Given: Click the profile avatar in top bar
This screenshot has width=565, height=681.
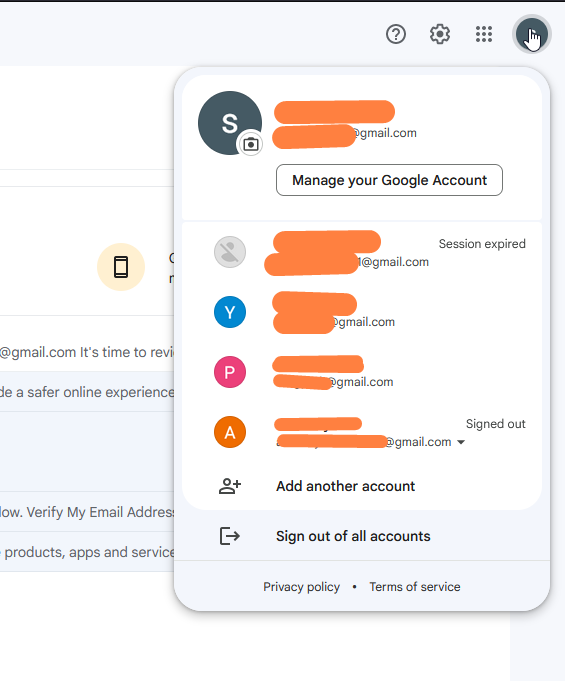Looking at the screenshot, I should tap(532, 34).
